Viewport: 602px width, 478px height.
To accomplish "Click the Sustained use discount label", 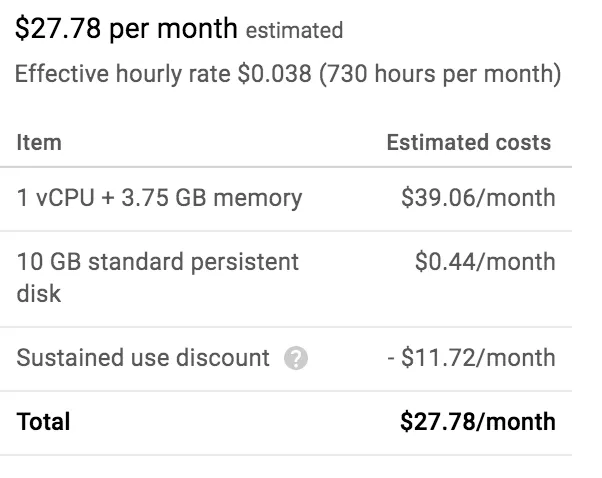I will pyautogui.click(x=143, y=358).
